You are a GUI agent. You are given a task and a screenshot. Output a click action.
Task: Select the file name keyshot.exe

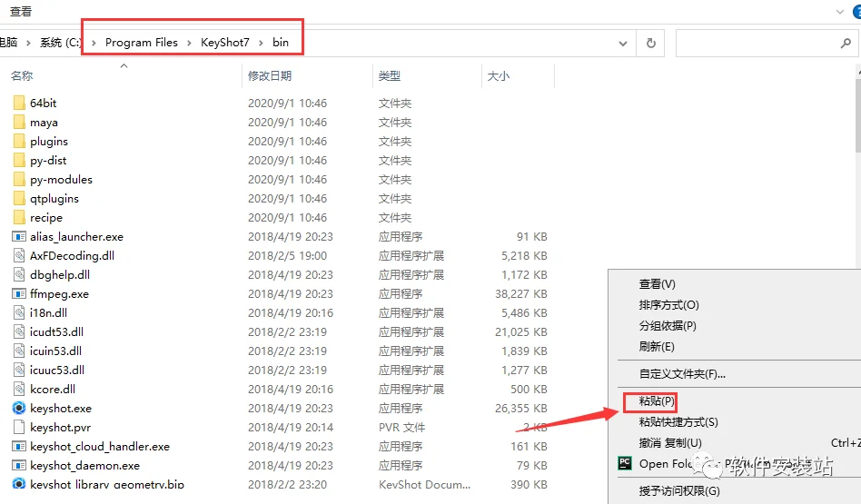pyautogui.click(x=61, y=408)
